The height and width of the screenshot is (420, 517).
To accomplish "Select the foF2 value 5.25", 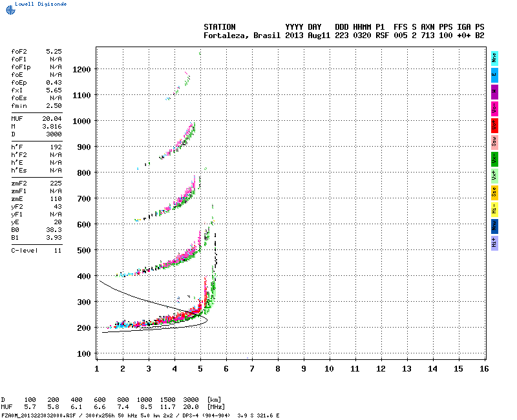I will tap(54, 52).
